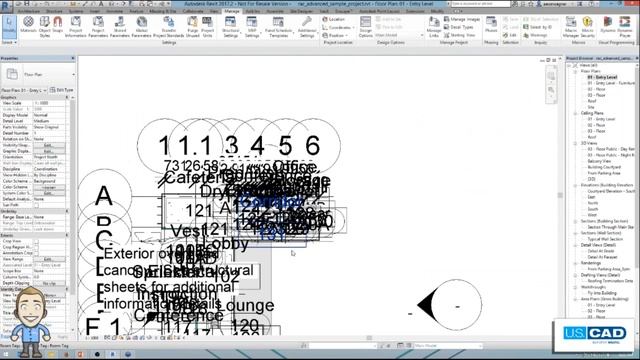
Task: Open Project Units
Action: 207,27
